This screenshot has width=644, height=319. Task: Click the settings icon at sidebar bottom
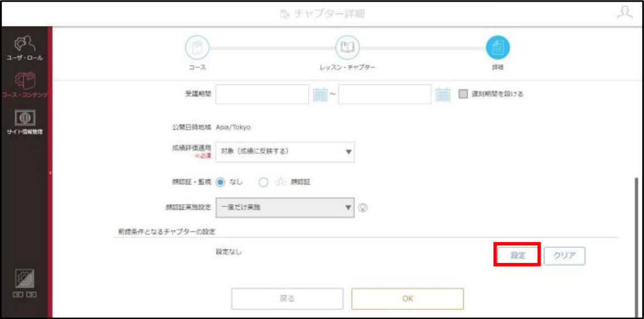coord(24,279)
